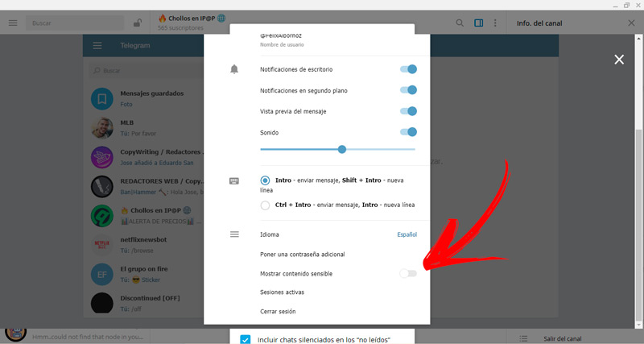Close the Info. del canal panel
Screen dimensions: 644x344
coord(631,23)
